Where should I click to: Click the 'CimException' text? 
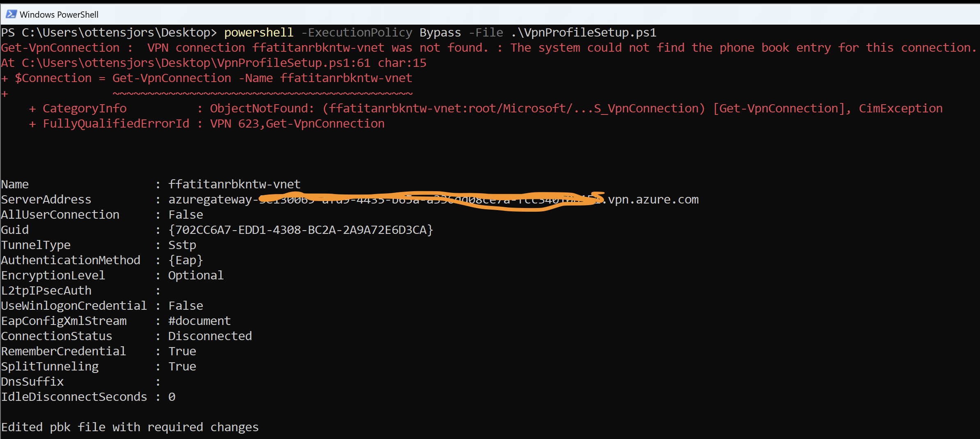point(901,108)
